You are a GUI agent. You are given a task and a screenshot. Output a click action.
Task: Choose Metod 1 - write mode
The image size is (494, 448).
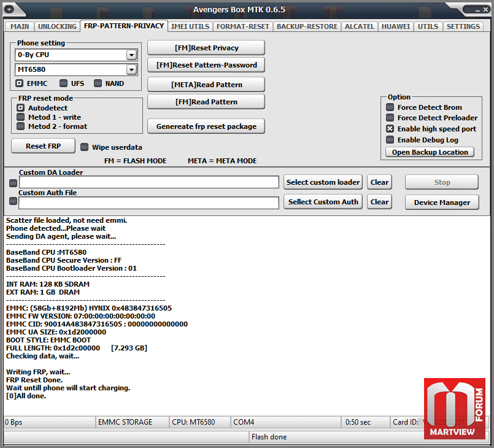[20, 117]
